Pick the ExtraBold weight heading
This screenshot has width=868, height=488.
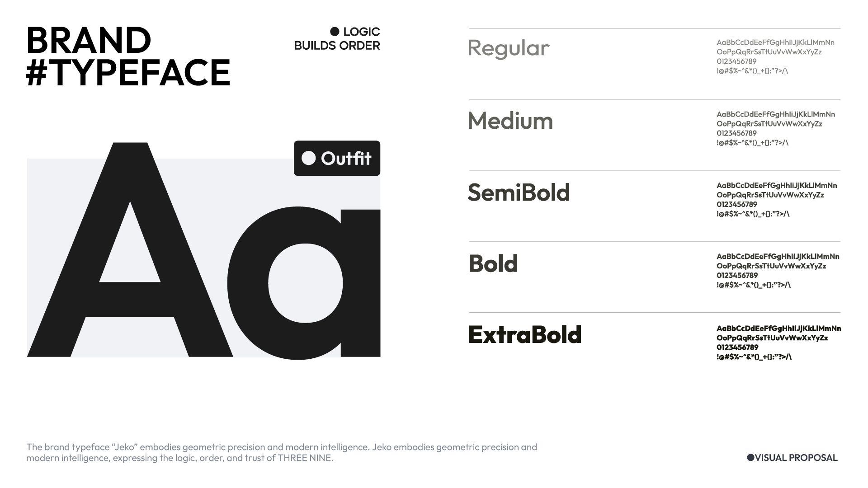(x=524, y=335)
